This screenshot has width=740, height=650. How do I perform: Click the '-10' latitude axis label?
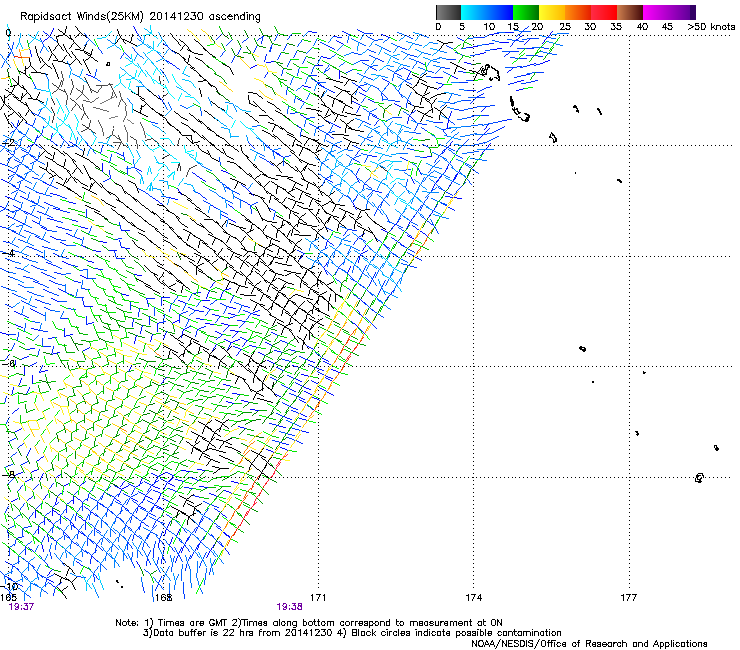click(x=9, y=587)
